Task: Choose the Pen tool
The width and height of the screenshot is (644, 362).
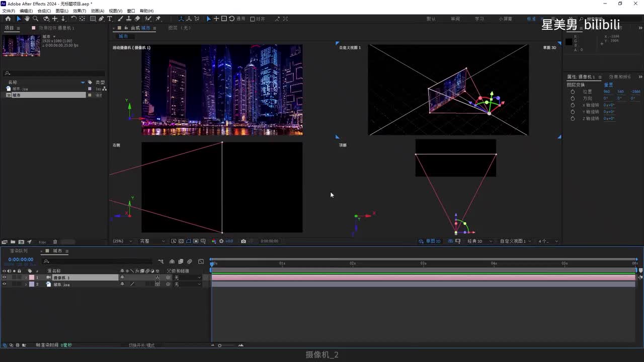Action: click(x=101, y=19)
